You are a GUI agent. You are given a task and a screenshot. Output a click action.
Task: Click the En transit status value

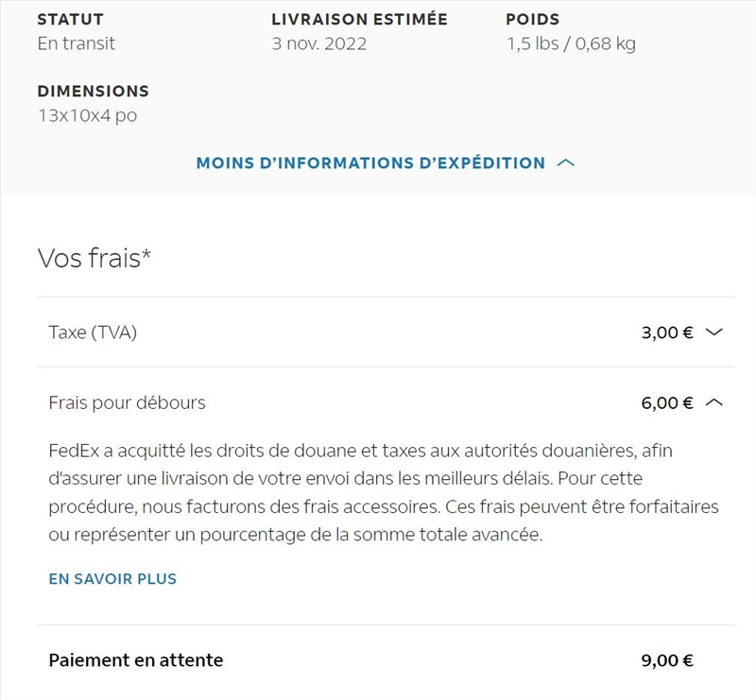[77, 43]
